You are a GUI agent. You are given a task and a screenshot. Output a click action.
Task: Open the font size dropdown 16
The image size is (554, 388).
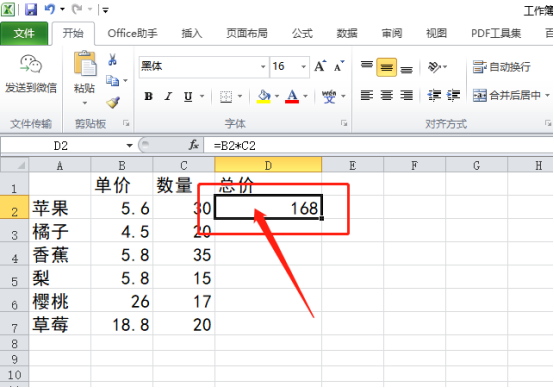coord(303,66)
